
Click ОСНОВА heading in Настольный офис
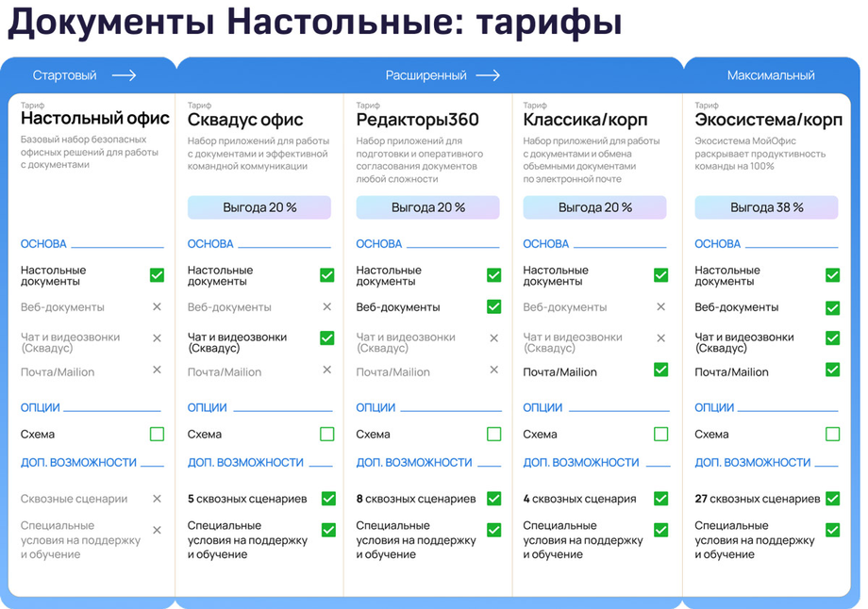[43, 244]
